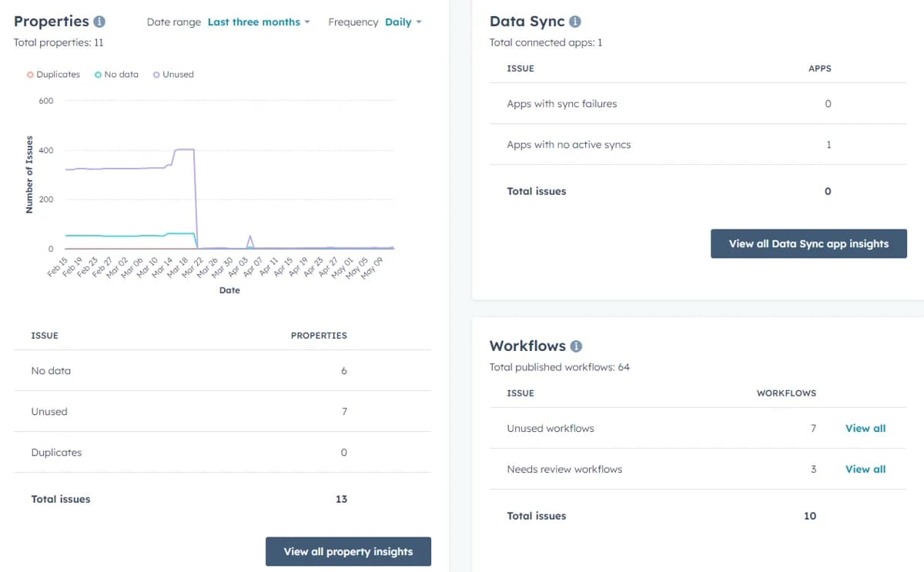Image resolution: width=924 pixels, height=572 pixels.
Task: Expand the Frequency selector chevron
Action: 418,22
